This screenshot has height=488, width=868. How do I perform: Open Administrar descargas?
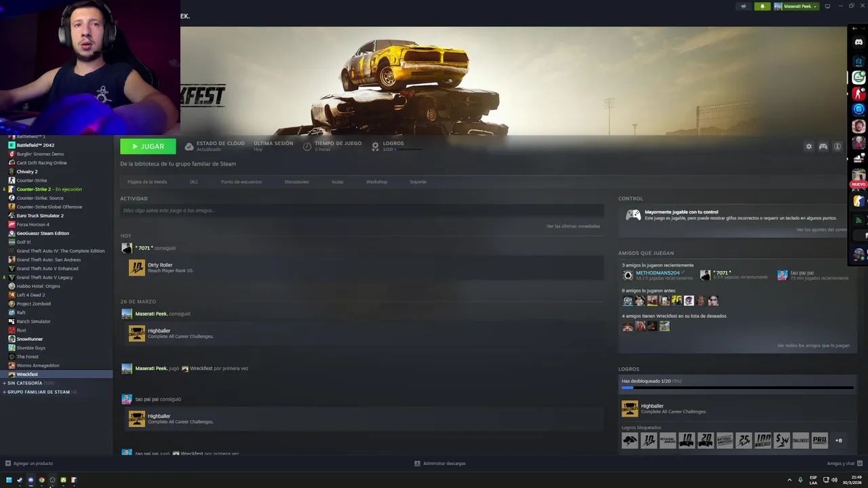[x=444, y=464]
